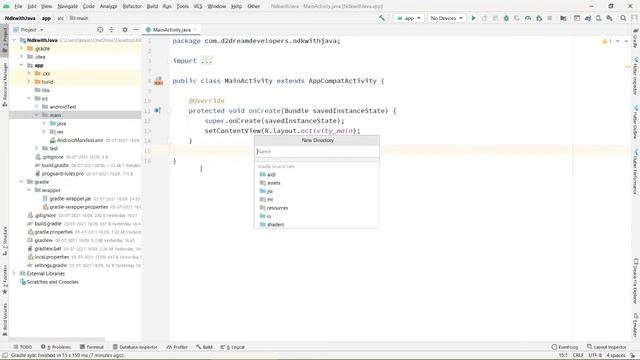Click the Stop icon in the run toolbar
Screen dimensions: 640x360
pyautogui.click(x=550, y=18)
